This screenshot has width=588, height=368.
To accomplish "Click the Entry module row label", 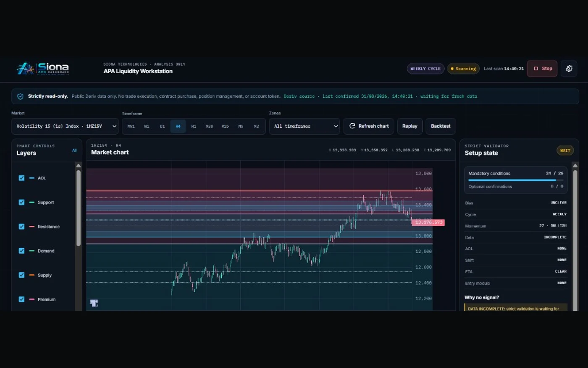I will 477,283.
